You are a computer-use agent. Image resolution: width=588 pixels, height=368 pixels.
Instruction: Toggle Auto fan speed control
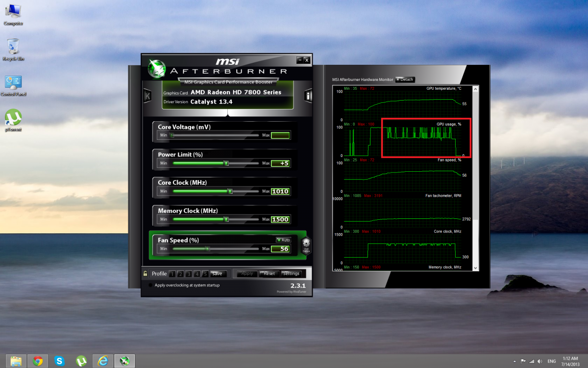click(283, 240)
